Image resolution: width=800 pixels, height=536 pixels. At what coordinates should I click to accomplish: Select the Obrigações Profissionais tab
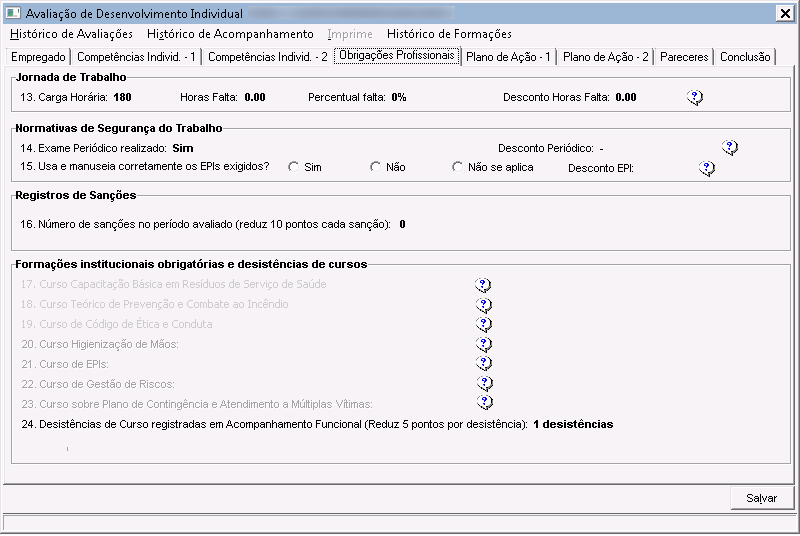(397, 55)
